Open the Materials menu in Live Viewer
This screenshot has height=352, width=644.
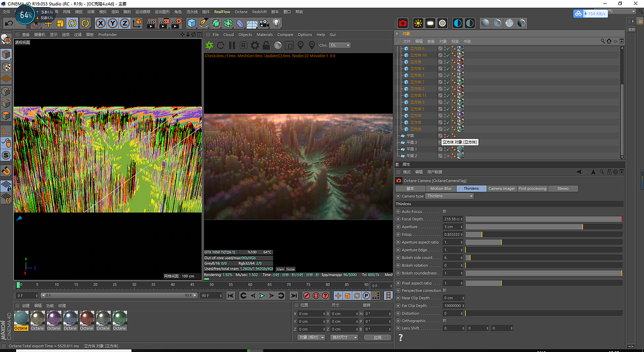point(264,35)
